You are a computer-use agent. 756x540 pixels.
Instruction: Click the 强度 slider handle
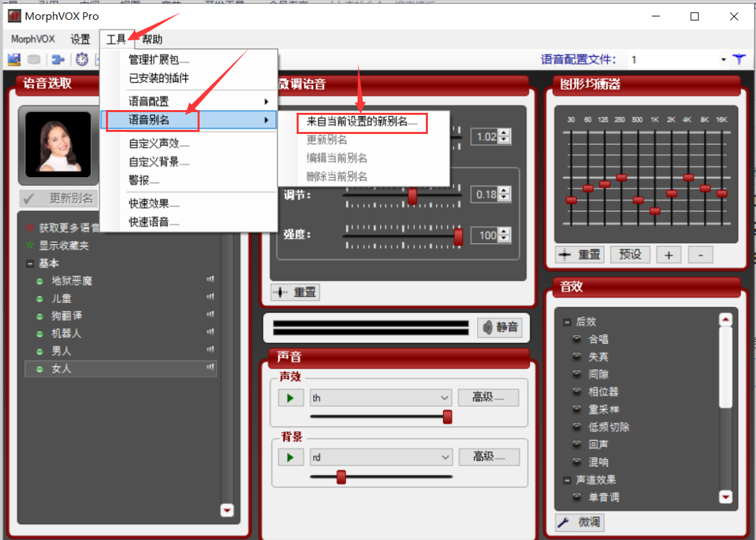click(458, 237)
